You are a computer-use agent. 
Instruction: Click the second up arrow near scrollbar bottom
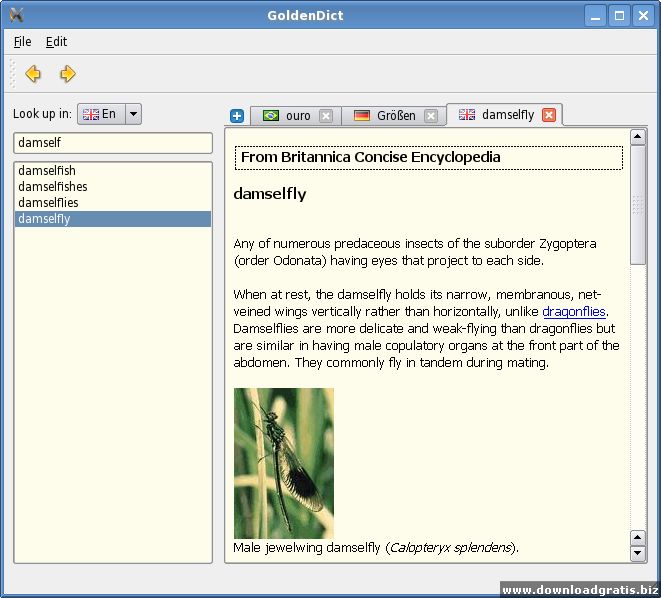coord(637,537)
